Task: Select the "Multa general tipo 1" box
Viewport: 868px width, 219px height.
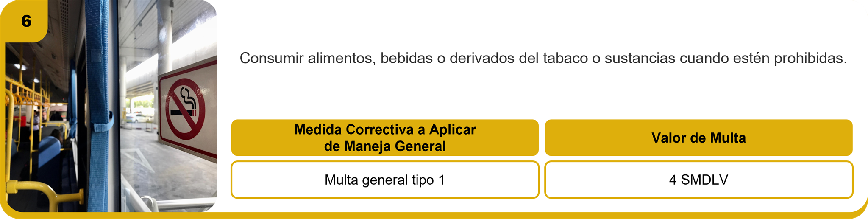Action: (x=385, y=180)
